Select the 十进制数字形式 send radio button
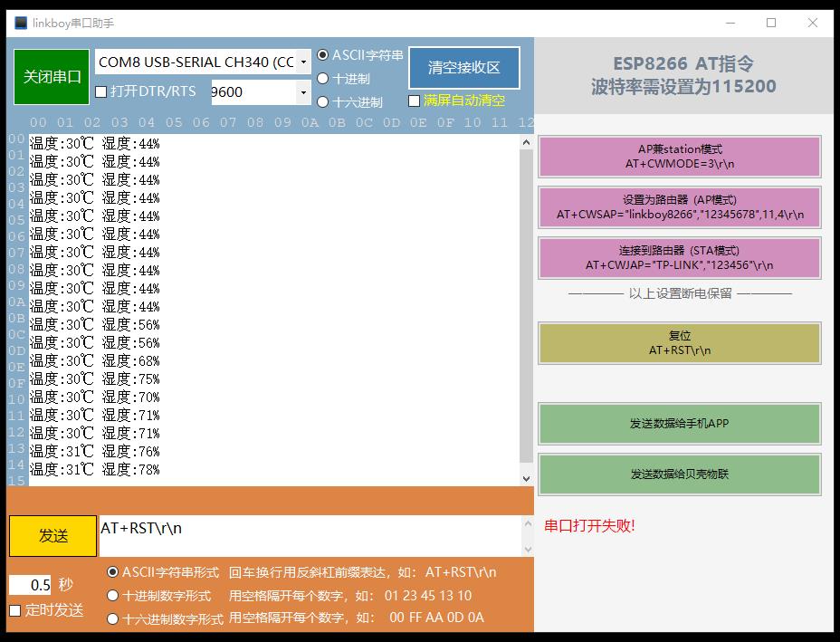This screenshot has width=840, height=642. coord(112,596)
